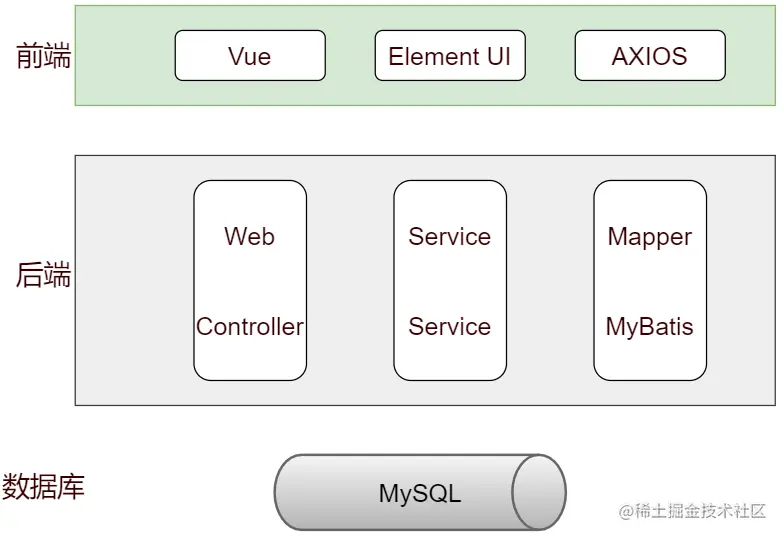
Task: Click the 前端 layer label
Action: point(43,55)
